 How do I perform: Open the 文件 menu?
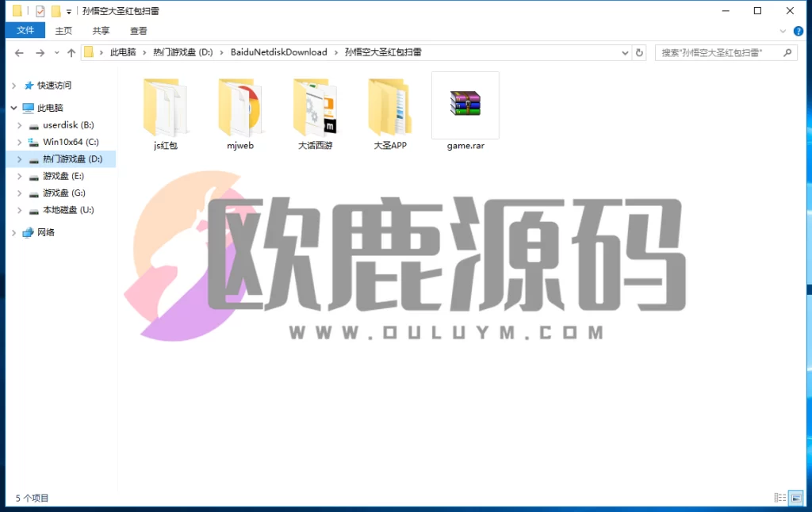point(25,30)
